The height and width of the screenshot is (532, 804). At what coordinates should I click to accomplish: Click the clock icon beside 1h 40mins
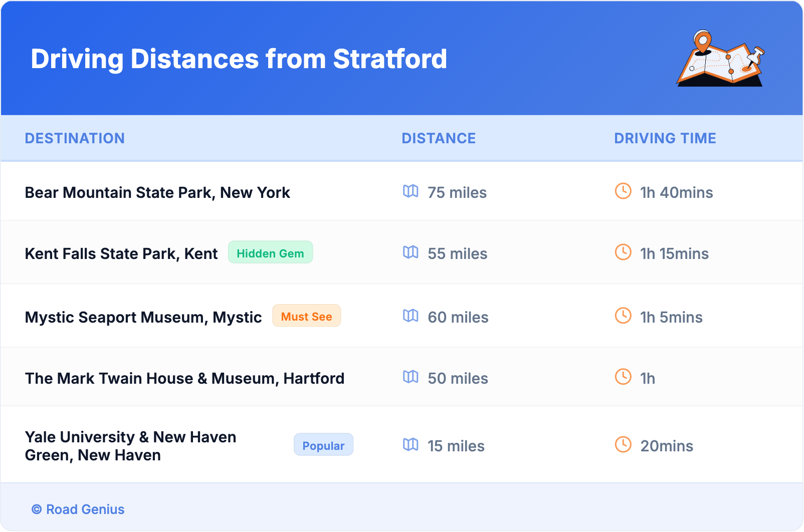[x=623, y=191]
